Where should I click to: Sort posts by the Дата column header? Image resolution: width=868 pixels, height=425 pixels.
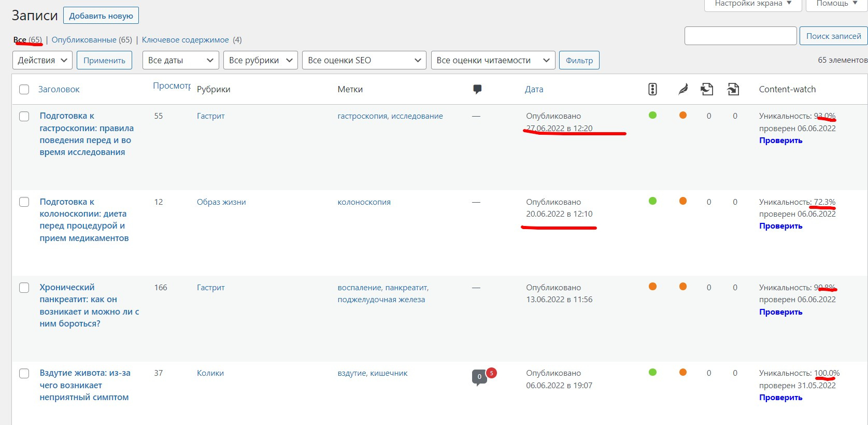click(x=534, y=89)
